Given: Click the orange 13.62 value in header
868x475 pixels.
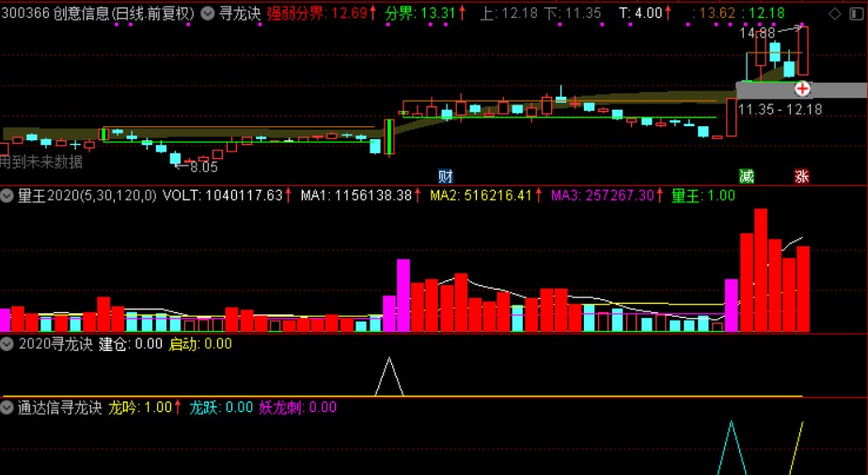Looking at the screenshot, I should (717, 13).
